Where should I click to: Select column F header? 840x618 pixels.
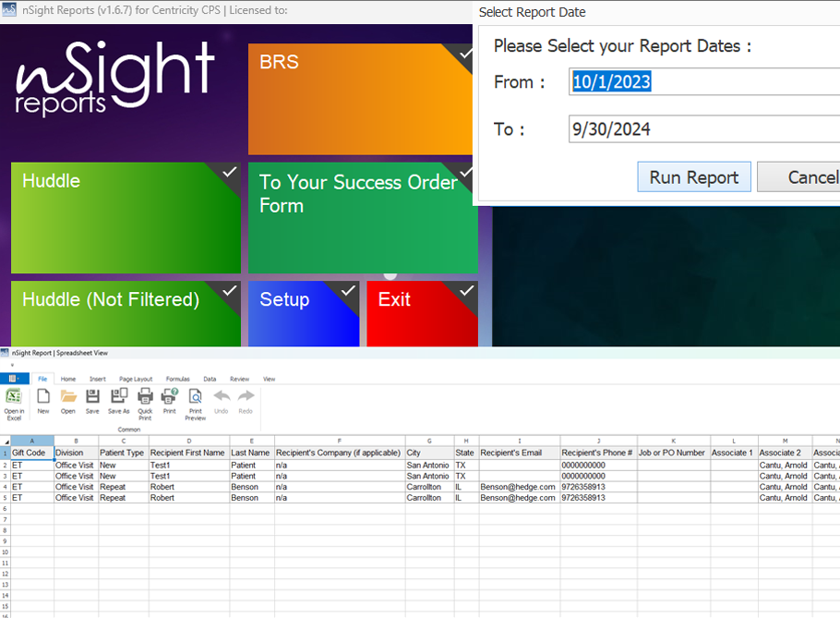pos(340,442)
